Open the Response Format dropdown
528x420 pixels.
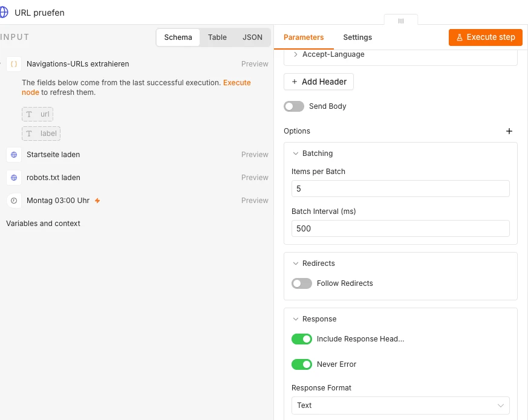[x=400, y=405]
